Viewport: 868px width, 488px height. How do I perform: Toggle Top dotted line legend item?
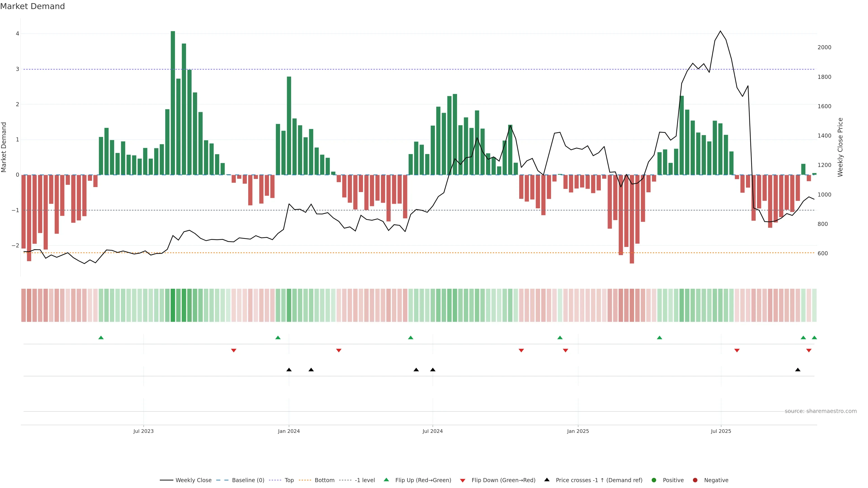pos(289,480)
